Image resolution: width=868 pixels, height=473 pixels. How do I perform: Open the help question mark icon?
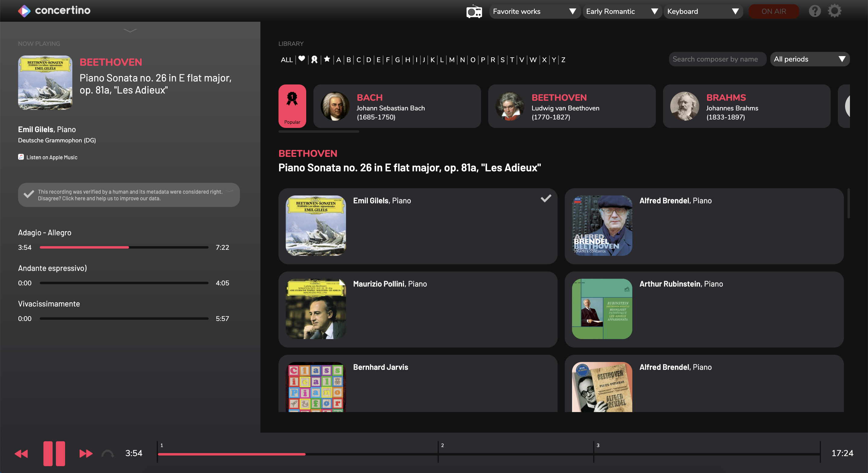(815, 11)
